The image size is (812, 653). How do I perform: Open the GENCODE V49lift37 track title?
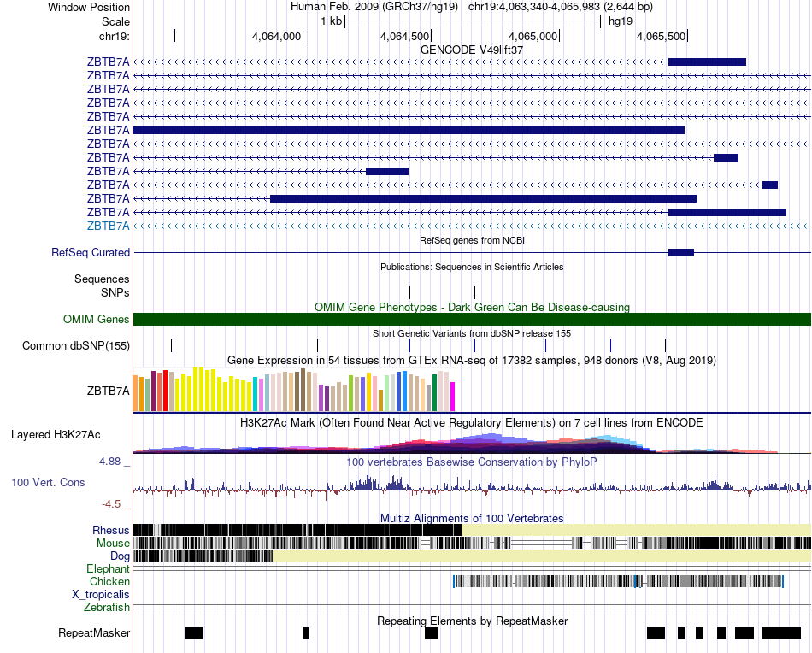[471, 50]
